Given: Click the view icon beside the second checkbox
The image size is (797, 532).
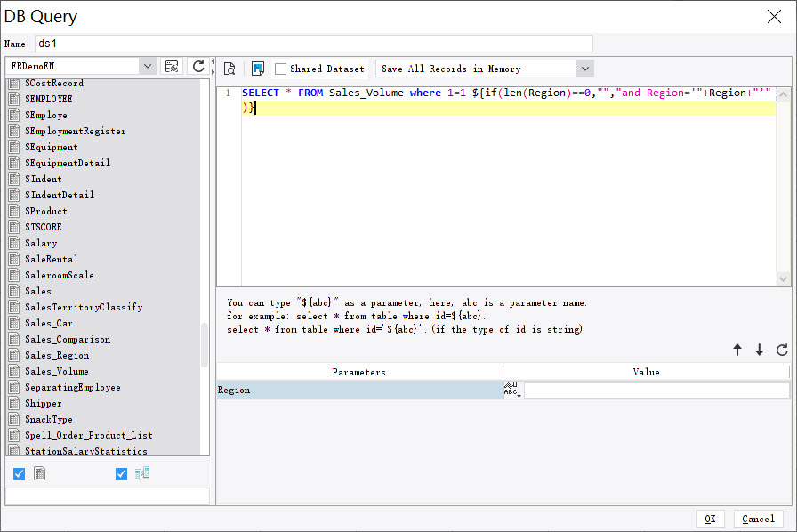Looking at the screenshot, I should (x=142, y=473).
